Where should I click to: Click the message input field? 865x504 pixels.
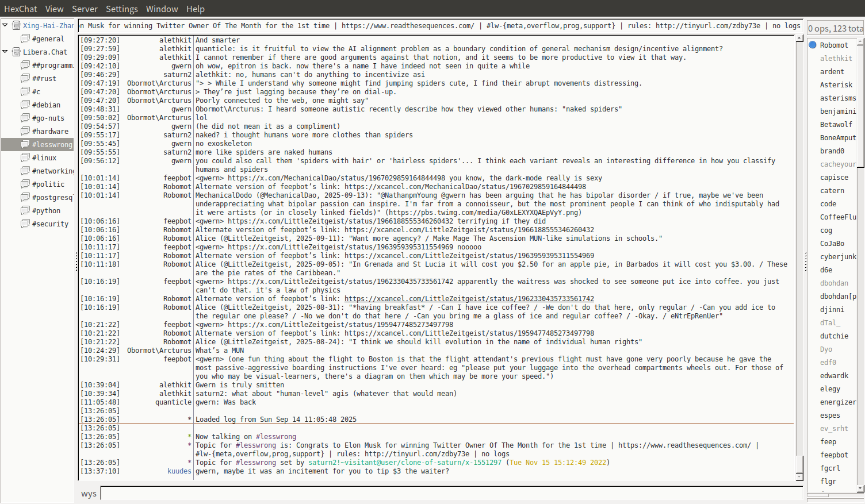pyautogui.click(x=451, y=493)
